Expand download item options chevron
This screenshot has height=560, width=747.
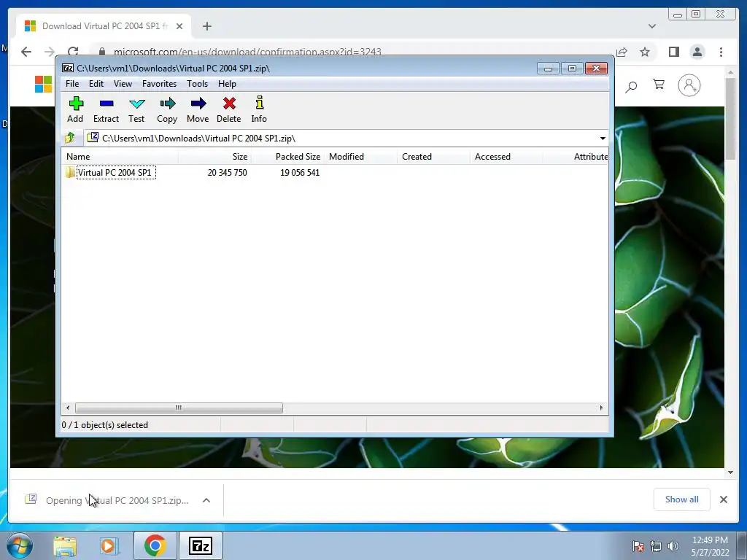click(x=206, y=500)
